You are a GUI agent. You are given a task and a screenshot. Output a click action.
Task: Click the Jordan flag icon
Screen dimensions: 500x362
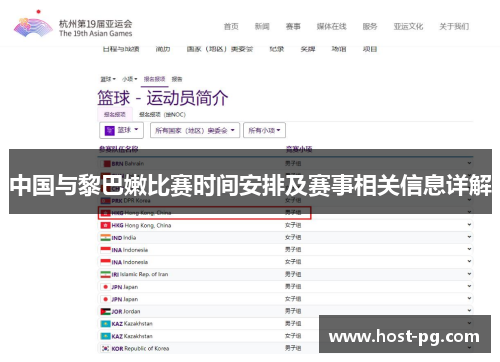pos(105,311)
